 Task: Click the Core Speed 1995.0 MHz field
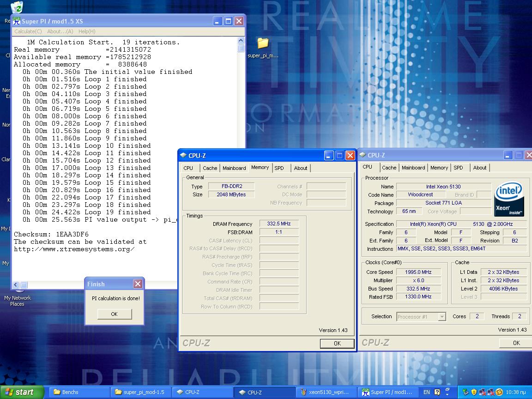pos(418,272)
